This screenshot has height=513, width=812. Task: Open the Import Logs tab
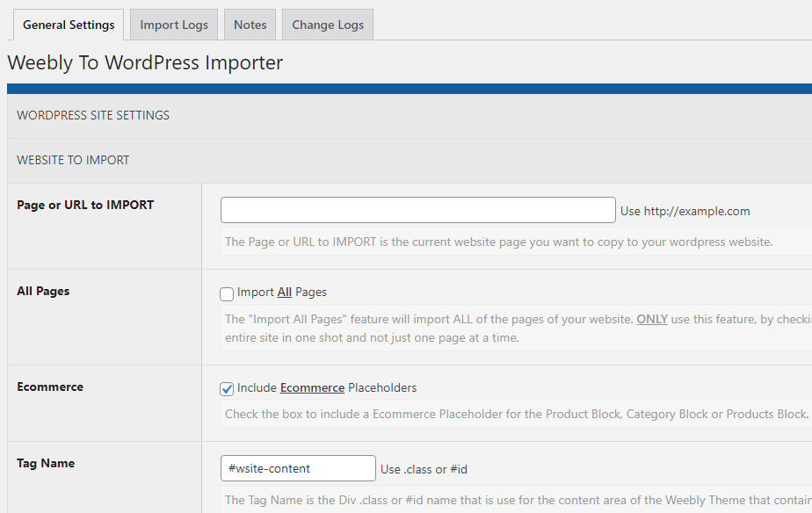(x=174, y=25)
